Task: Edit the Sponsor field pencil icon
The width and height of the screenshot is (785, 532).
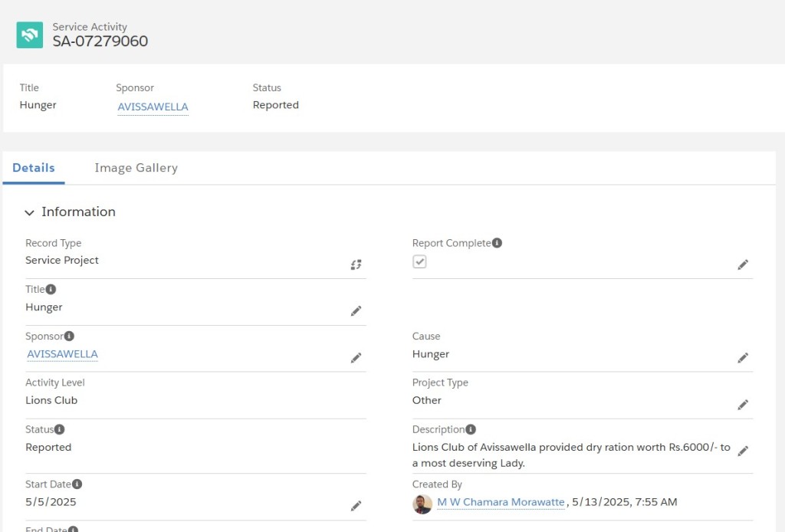Action: pos(356,358)
